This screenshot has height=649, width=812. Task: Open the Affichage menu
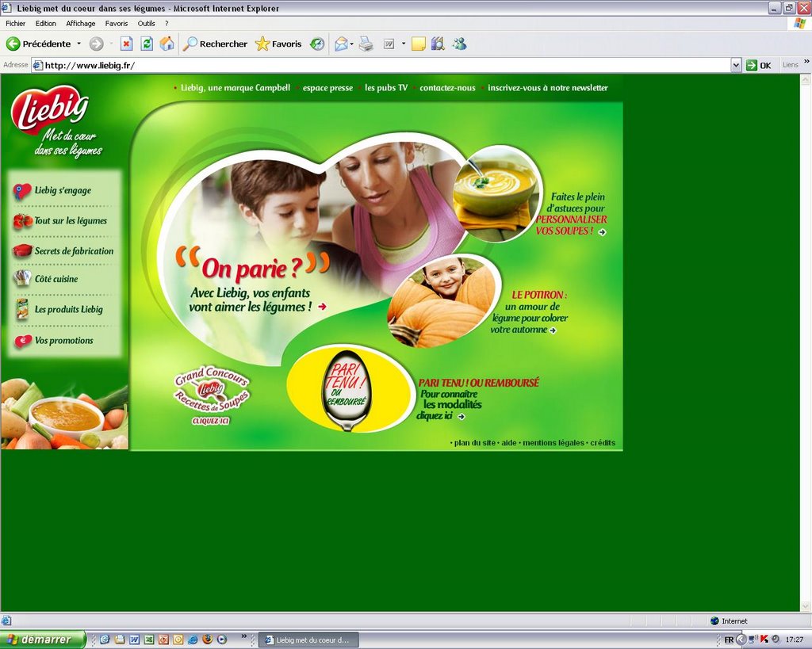click(x=80, y=23)
